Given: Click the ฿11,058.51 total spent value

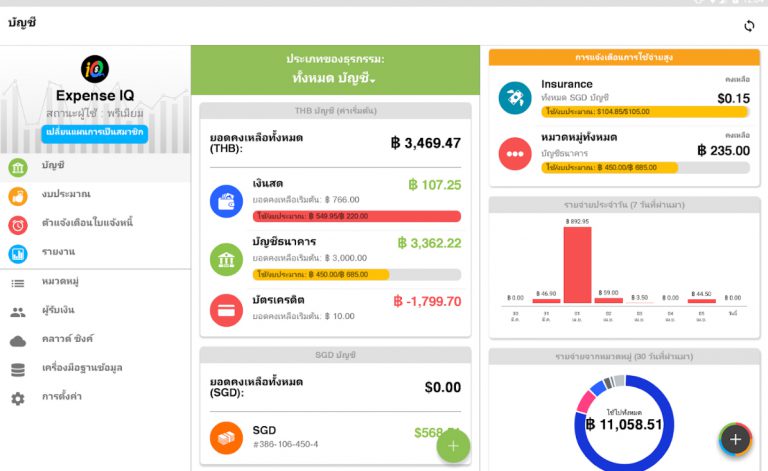Looking at the screenshot, I should click(624, 424).
